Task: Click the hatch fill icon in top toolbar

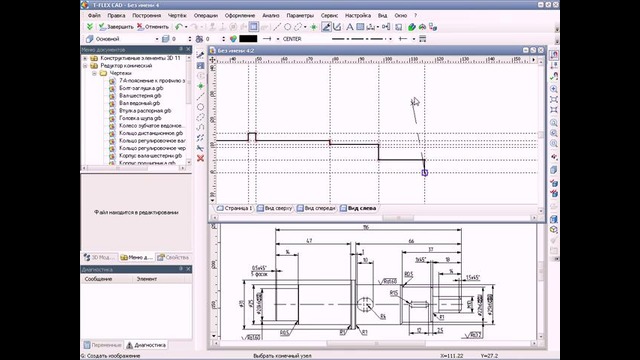Action: (360, 27)
